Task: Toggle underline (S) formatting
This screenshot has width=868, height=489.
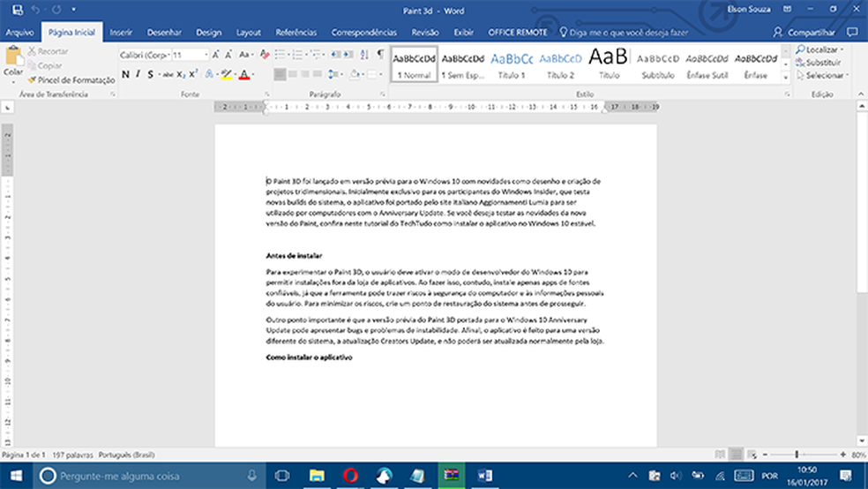Action: pyautogui.click(x=150, y=73)
